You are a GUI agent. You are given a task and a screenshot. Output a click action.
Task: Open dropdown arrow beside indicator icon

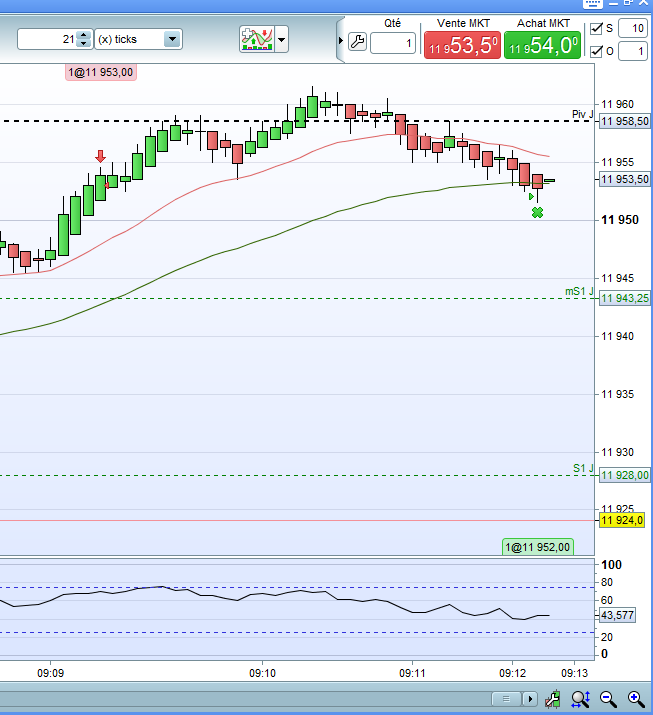[282, 40]
